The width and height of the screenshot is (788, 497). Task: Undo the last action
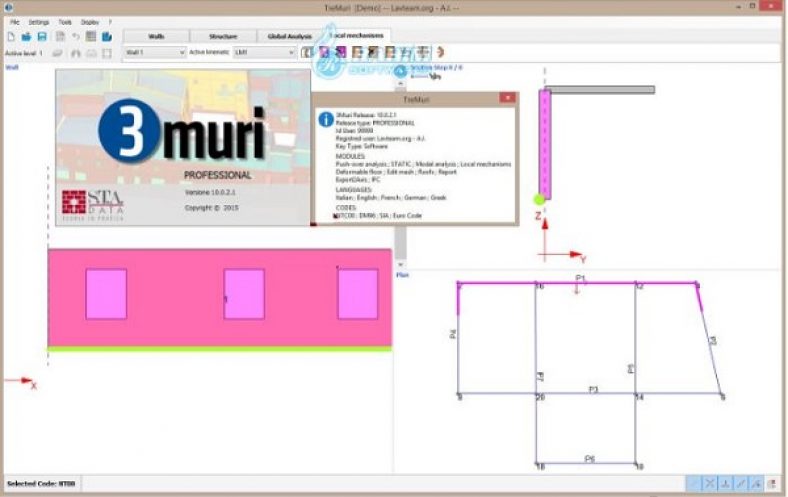[x=76, y=37]
